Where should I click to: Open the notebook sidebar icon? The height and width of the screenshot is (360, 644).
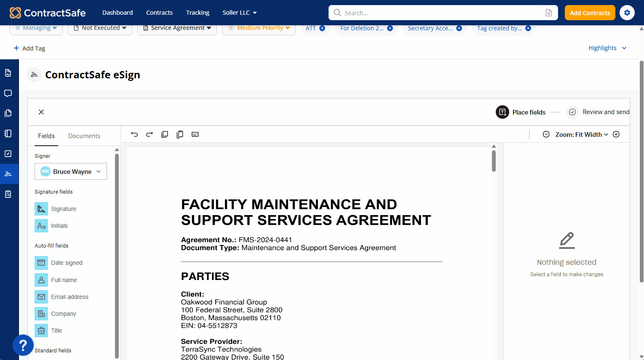[x=8, y=133]
